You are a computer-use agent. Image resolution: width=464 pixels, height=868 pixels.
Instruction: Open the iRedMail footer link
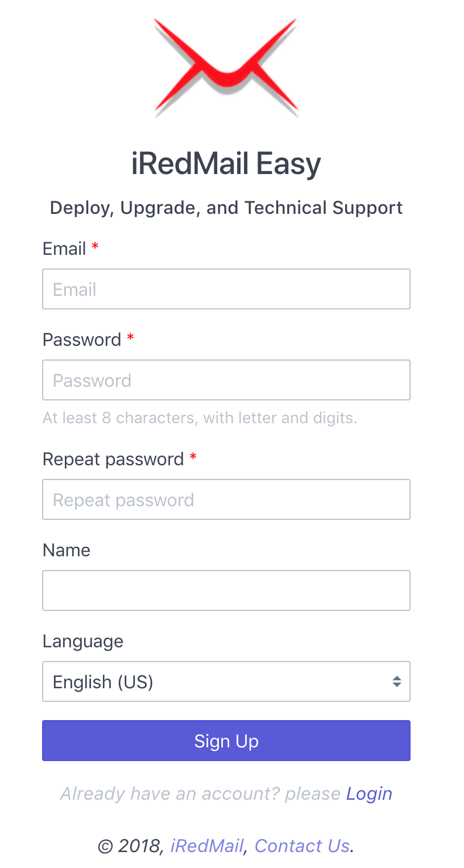tap(207, 846)
